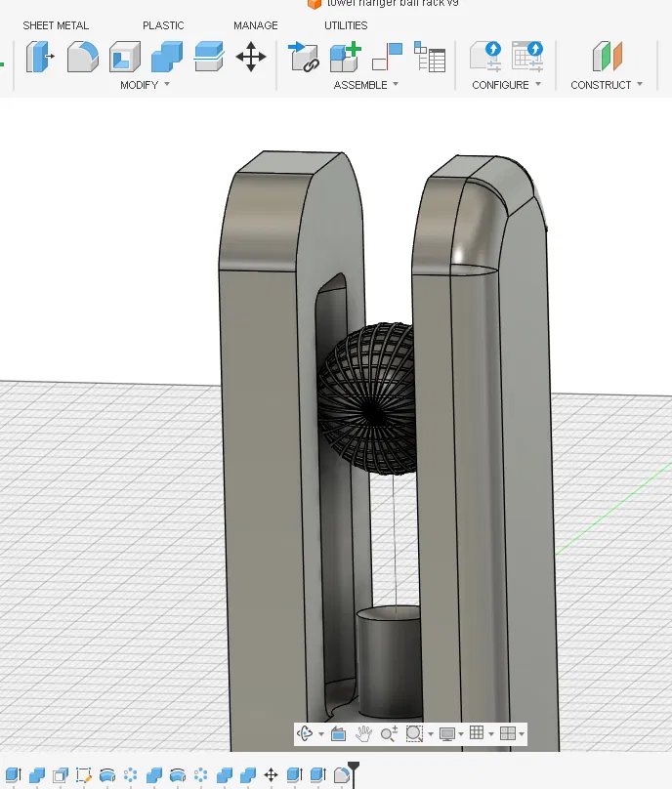Create a New Component with plus icon
Screen dimensions: 672x789
pos(346,57)
